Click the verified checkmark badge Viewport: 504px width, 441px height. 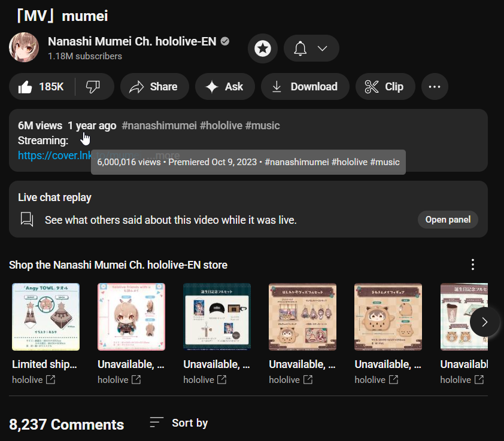tap(225, 41)
